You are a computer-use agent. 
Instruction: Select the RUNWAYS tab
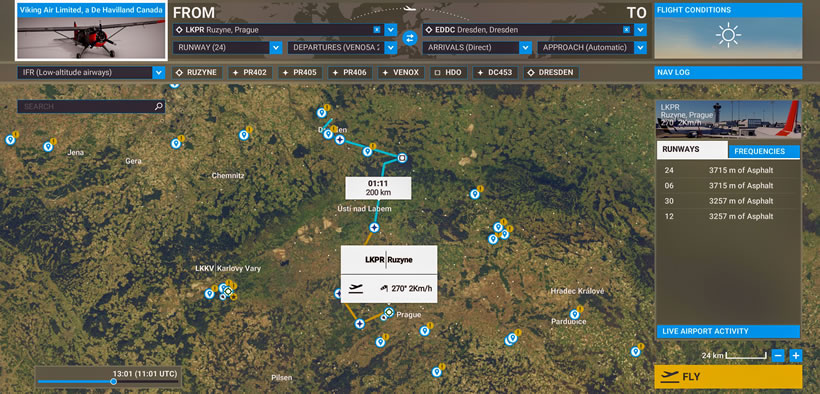tap(692, 150)
